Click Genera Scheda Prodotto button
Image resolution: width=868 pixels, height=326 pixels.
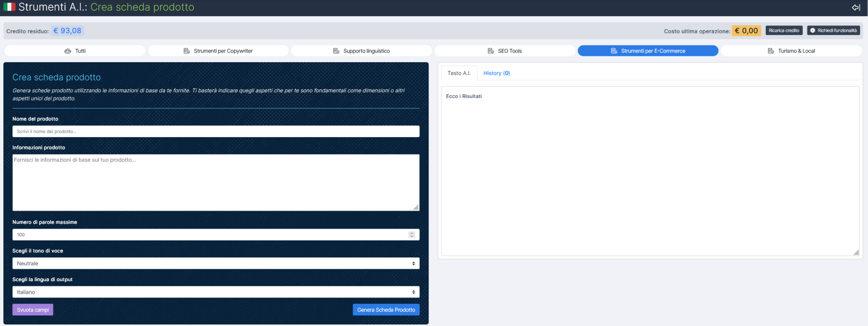click(x=386, y=309)
